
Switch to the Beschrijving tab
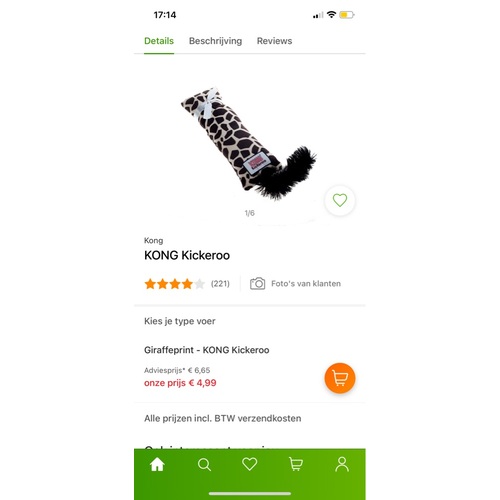[x=215, y=41]
